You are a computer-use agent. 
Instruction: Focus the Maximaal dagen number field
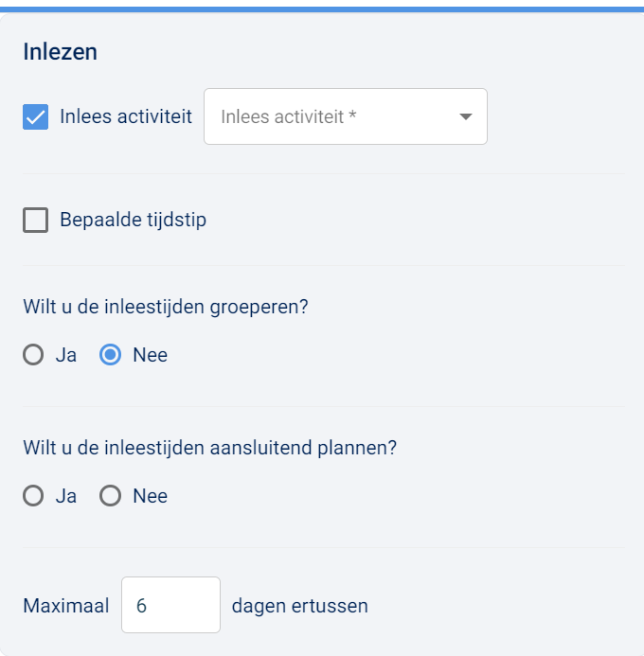(x=170, y=605)
